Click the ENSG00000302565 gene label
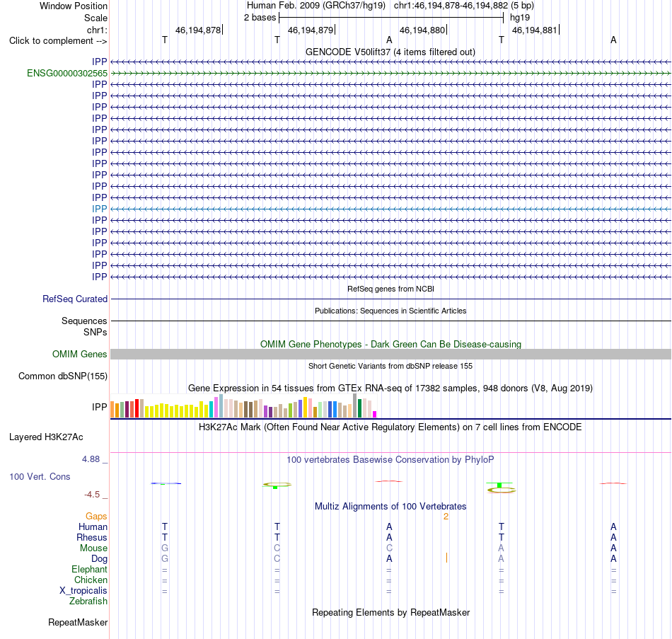This screenshot has height=639, width=672. pyautogui.click(x=67, y=74)
